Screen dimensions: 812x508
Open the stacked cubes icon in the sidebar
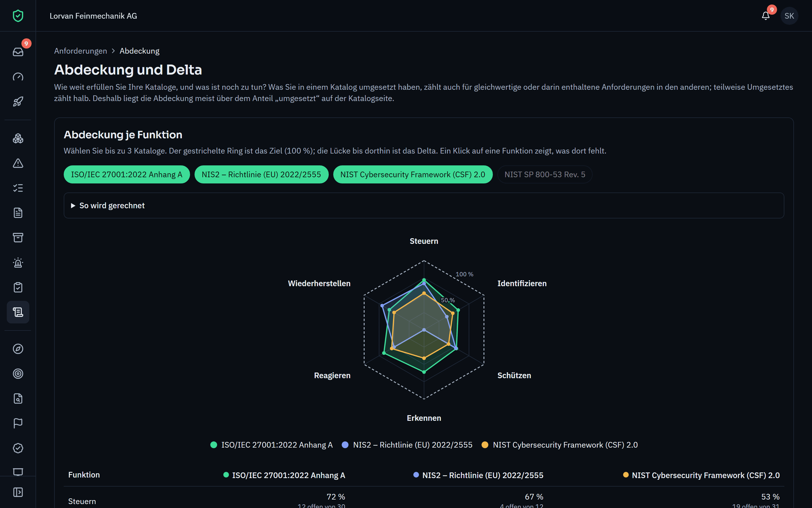[18, 138]
